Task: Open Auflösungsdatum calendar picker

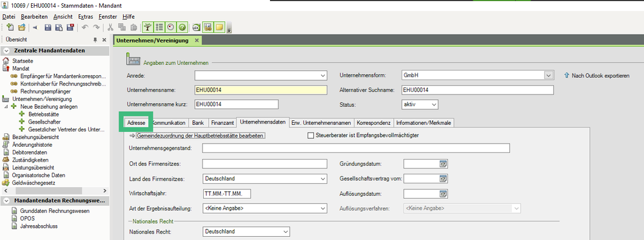Action: [443, 194]
